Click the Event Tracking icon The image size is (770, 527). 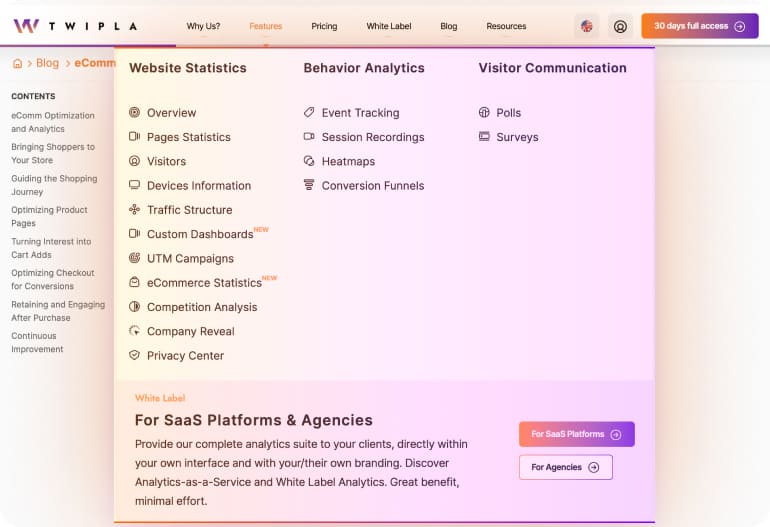point(310,113)
